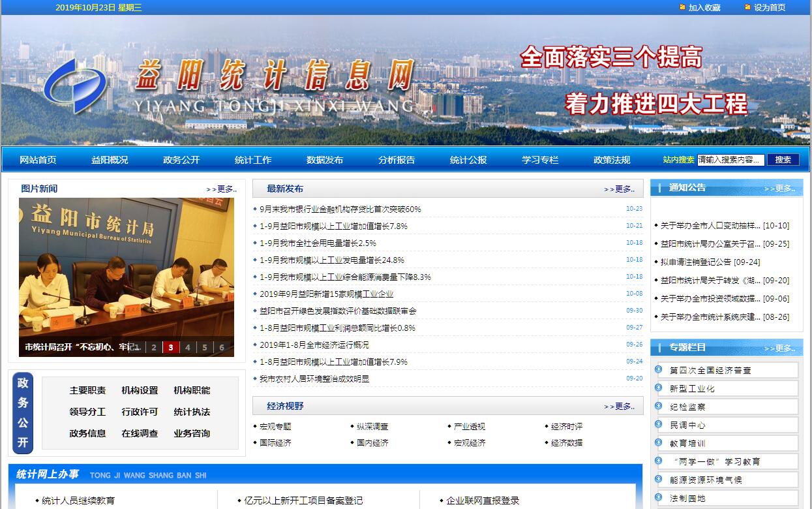The width and height of the screenshot is (812, 509).
Task: Click the 加入收藏 bookmark icon
Action: point(683,7)
